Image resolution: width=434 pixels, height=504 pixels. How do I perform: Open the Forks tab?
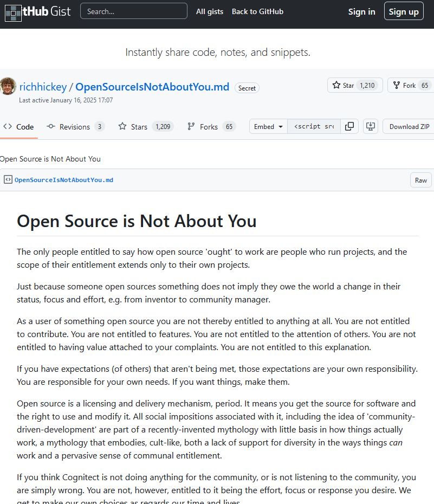211,127
